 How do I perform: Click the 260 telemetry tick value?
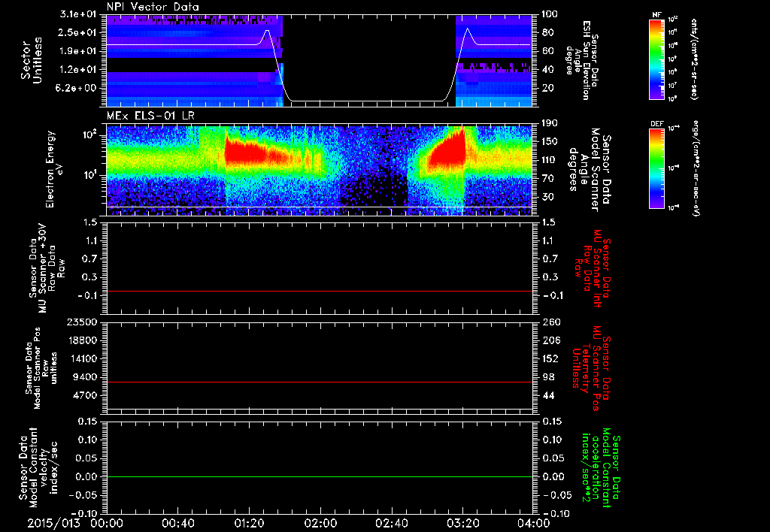tap(550, 322)
